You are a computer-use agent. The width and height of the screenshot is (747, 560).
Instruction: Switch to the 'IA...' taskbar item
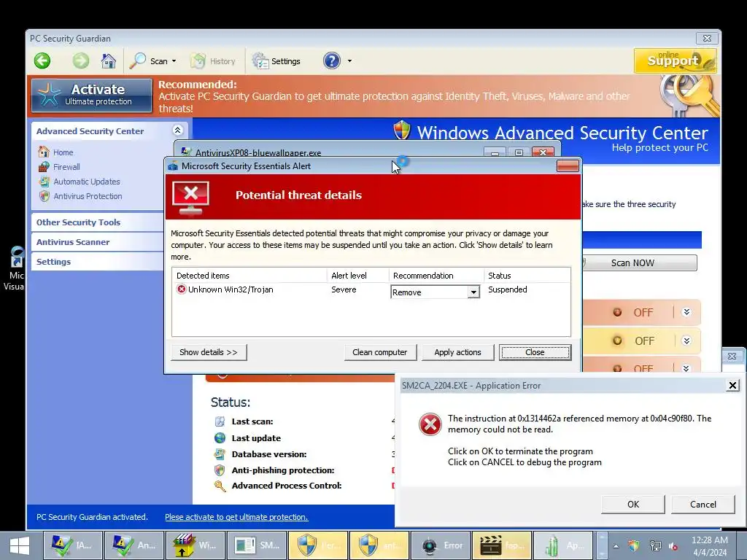pos(73,545)
